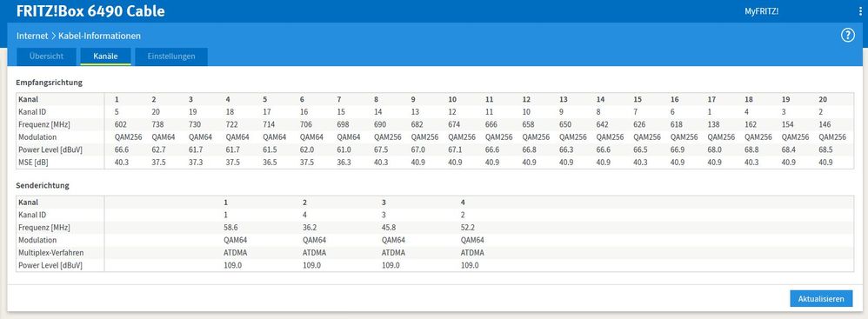Click the Kabel-Informationen breadcrumb
This screenshot has width=868, height=319.
point(99,36)
